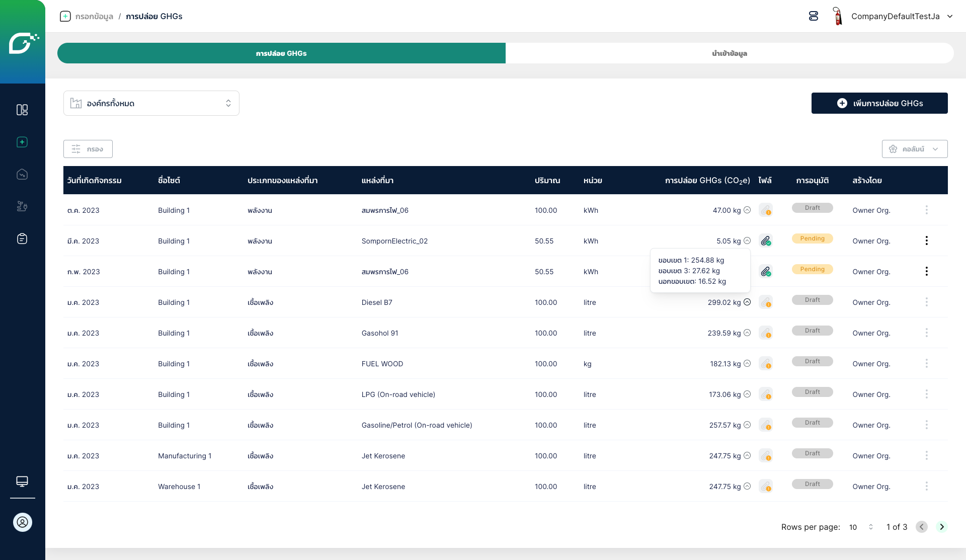Click the data entry plus icon in sidebar
Image resolution: width=966 pixels, height=560 pixels.
[x=22, y=142]
